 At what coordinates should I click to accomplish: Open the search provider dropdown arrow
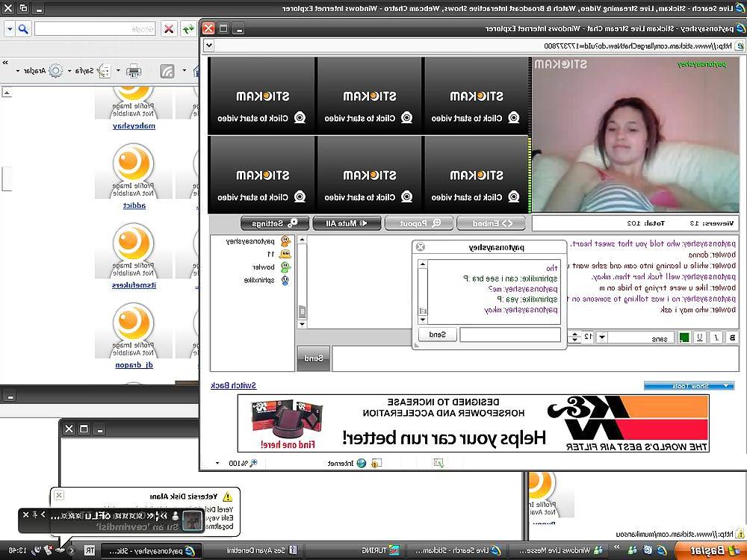(x=10, y=29)
